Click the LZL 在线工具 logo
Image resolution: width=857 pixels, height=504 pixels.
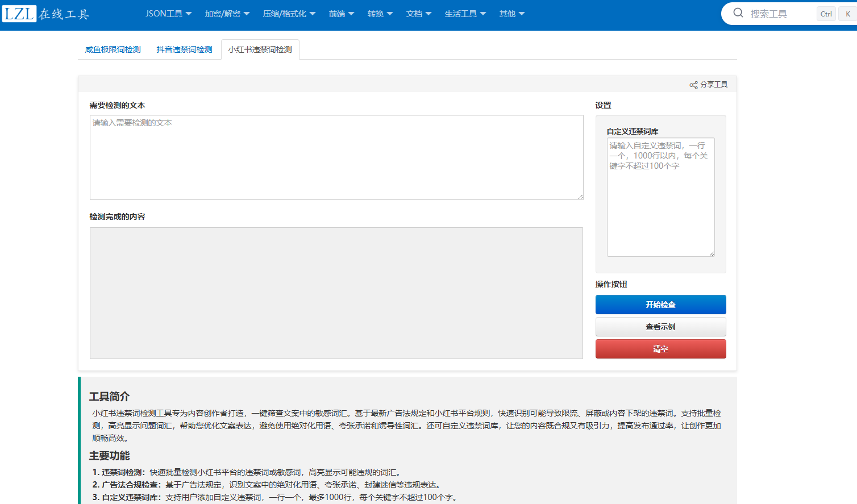pos(46,14)
